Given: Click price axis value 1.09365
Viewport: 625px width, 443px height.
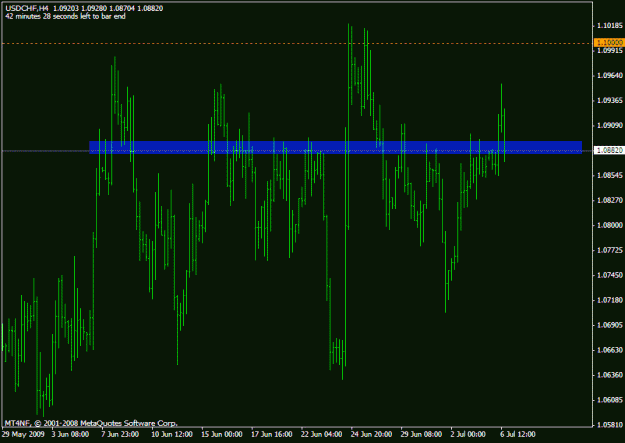Looking at the screenshot, I should [609, 100].
